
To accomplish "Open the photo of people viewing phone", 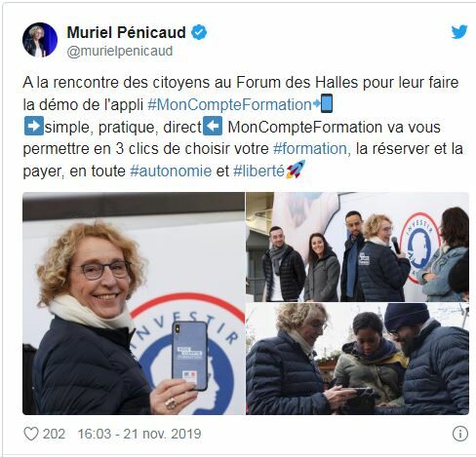I will click(x=357, y=359).
